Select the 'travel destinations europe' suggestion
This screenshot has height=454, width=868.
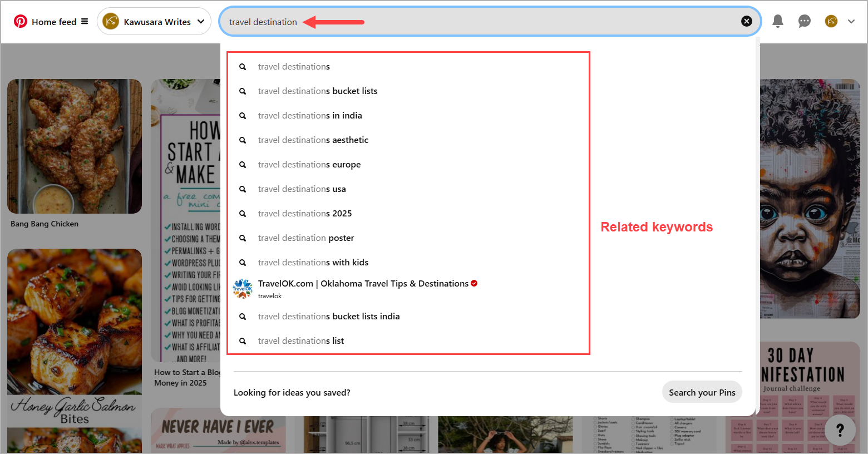309,164
